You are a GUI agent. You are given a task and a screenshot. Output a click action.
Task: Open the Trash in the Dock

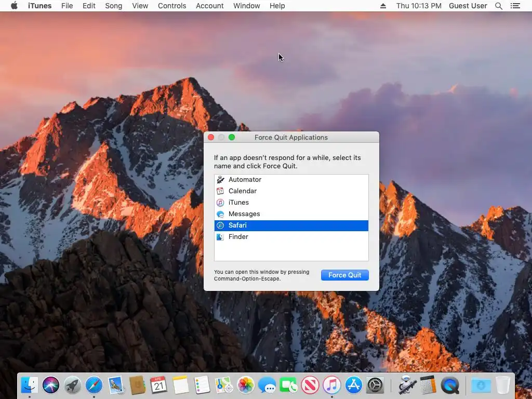point(503,385)
